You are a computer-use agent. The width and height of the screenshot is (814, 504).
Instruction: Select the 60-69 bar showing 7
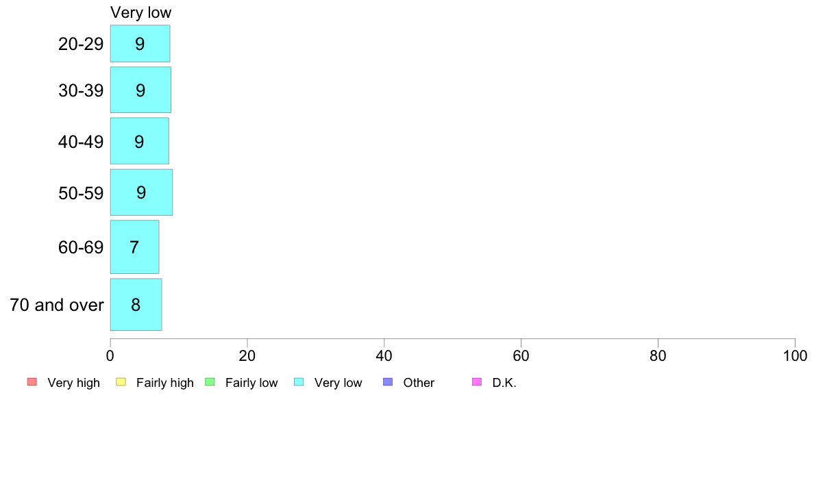pos(134,247)
